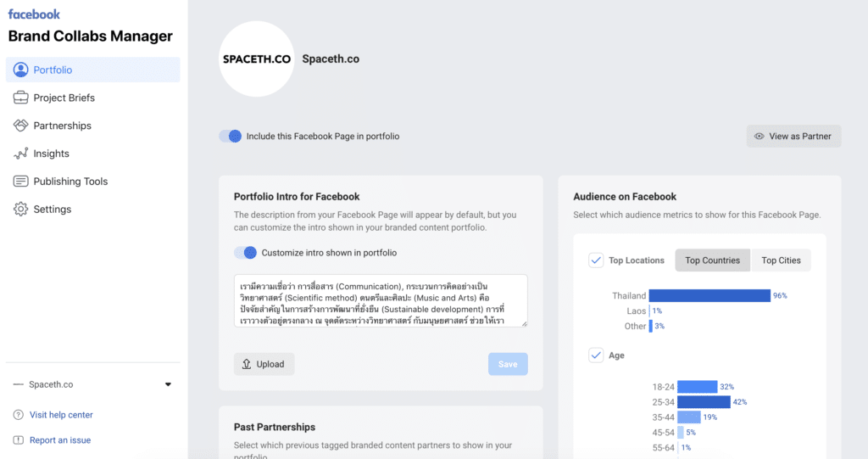The image size is (868, 459).
Task: Select the Top Countries tab
Action: [712, 260]
